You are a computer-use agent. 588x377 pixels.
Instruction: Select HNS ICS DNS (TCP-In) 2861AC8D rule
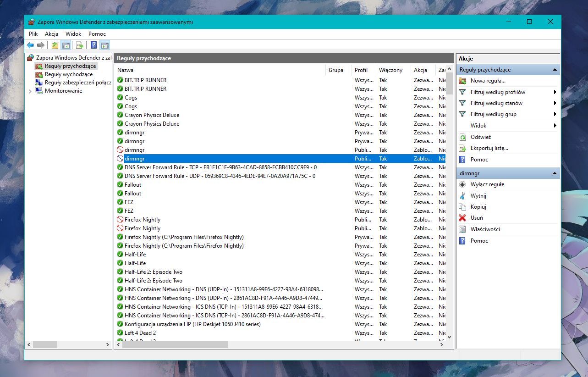tap(280, 316)
